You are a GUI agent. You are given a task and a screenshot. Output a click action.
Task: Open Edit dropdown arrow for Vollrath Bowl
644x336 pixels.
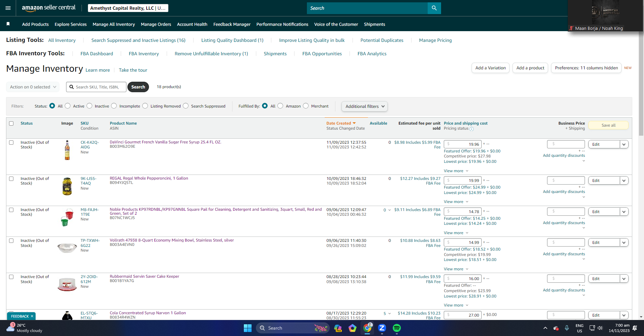tap(624, 243)
